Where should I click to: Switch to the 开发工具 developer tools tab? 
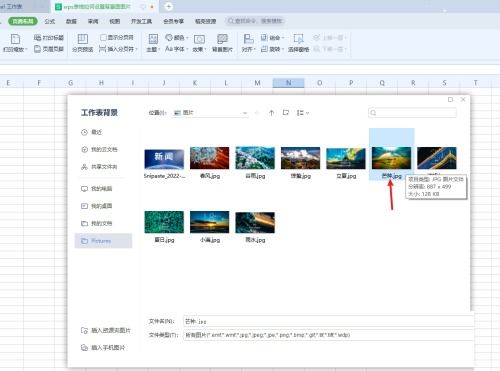point(141,21)
